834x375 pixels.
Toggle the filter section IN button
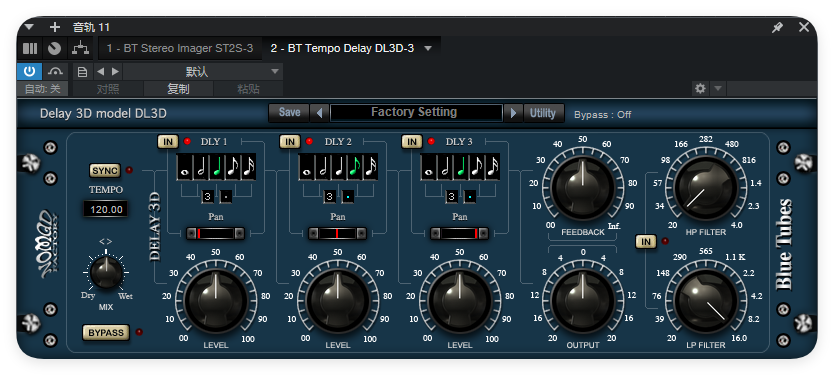[x=646, y=242]
